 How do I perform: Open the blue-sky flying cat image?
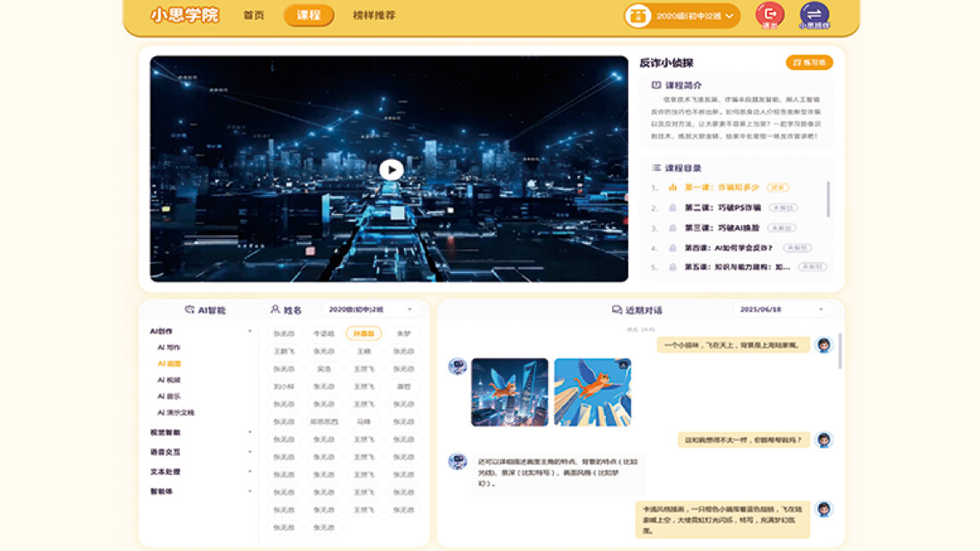(592, 393)
